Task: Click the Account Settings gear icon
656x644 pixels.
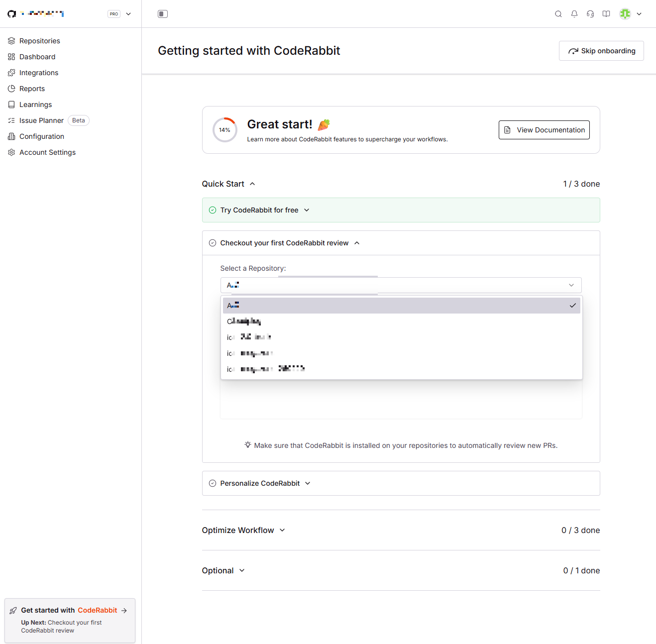Action: pos(11,152)
